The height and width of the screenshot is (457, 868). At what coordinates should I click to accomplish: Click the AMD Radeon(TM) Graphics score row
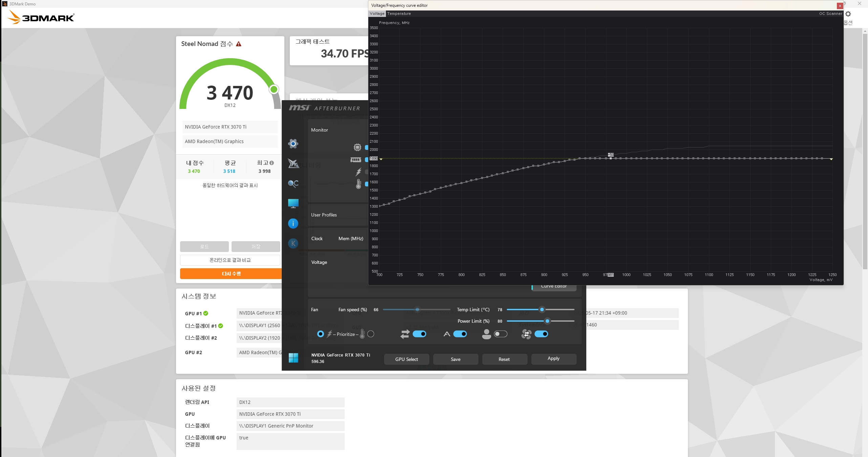230,141
